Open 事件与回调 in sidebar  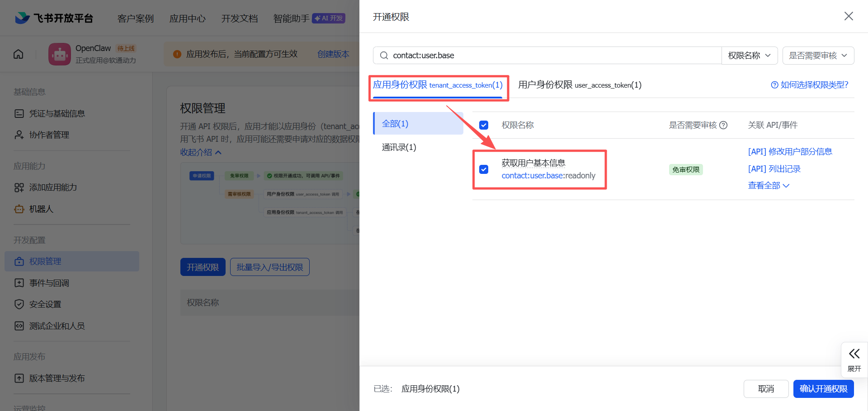[x=49, y=283]
